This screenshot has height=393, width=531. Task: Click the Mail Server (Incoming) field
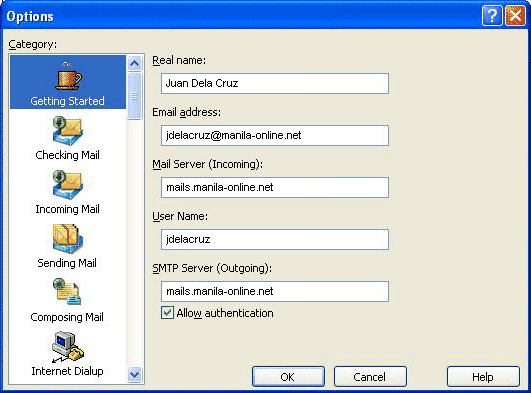pyautogui.click(x=275, y=187)
